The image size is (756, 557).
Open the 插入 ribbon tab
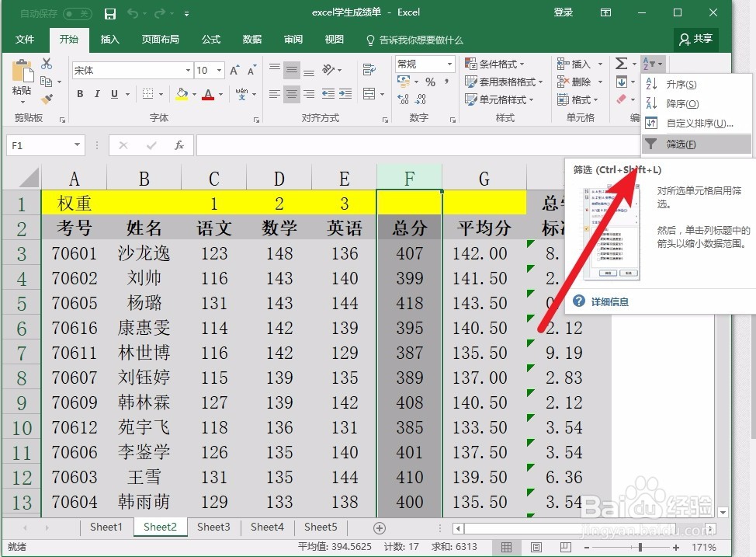(109, 40)
